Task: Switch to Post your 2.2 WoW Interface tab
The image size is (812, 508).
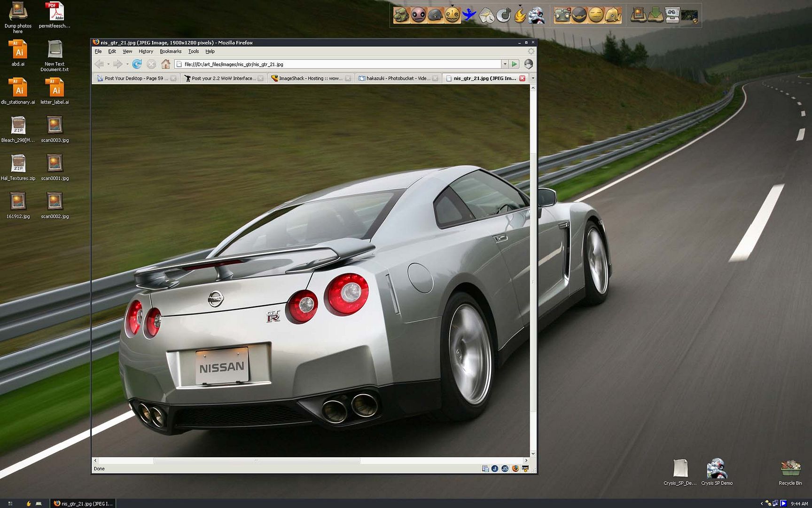Action: pos(223,78)
